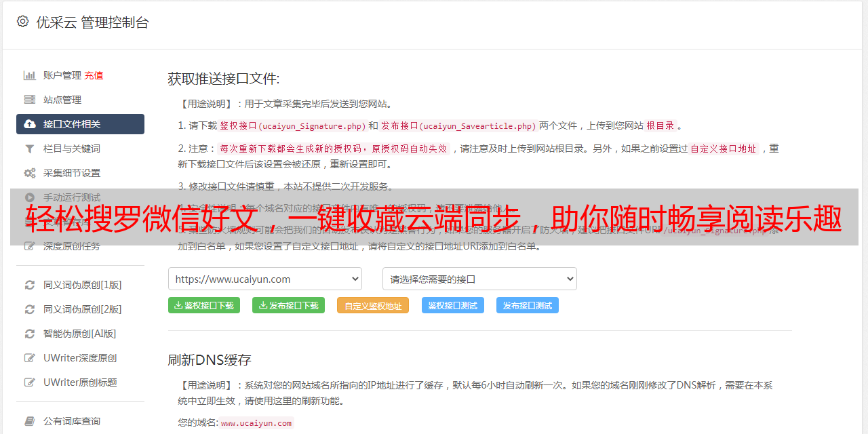
Task: Click the red 充值 link
Action: [94, 75]
